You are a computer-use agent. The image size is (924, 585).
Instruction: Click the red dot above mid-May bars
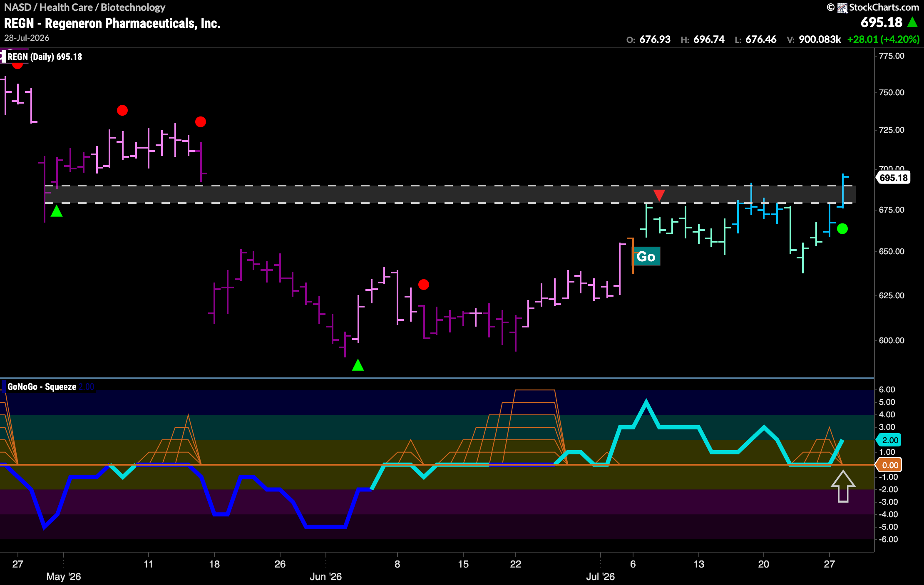pyautogui.click(x=201, y=122)
